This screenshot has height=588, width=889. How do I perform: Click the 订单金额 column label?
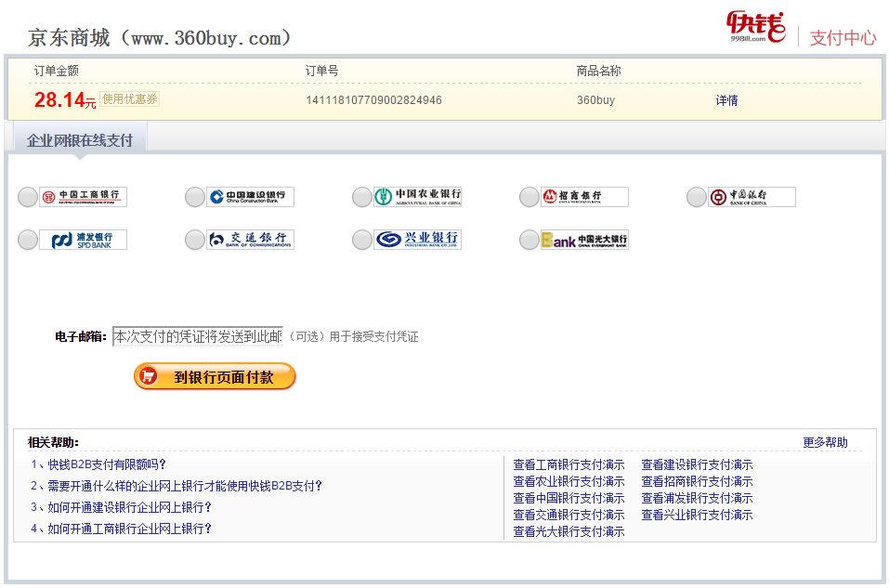pos(56,71)
